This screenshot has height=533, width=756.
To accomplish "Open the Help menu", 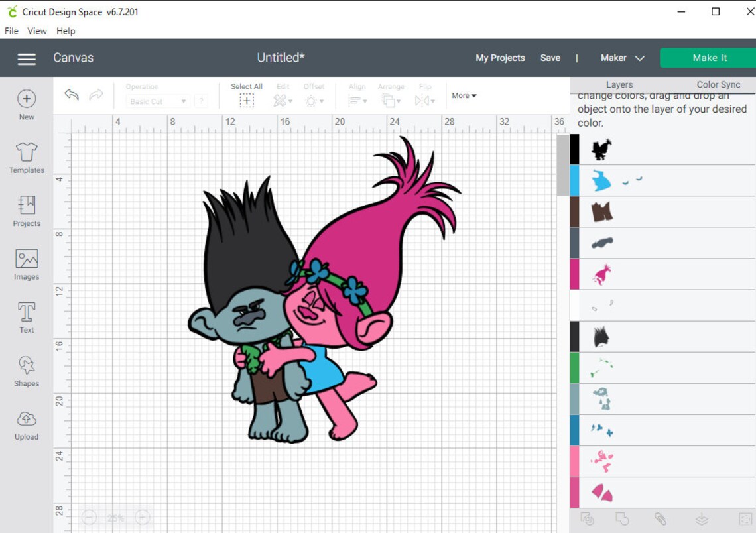I will point(66,31).
